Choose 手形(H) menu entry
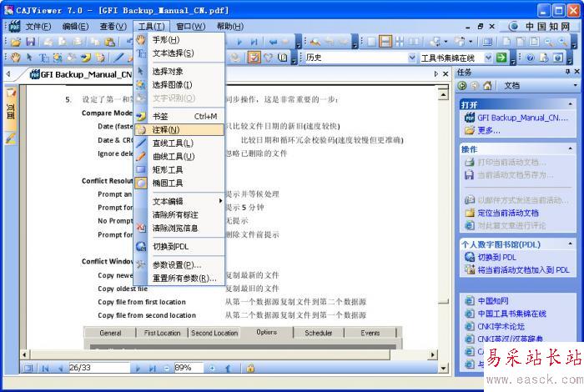 pos(179,39)
